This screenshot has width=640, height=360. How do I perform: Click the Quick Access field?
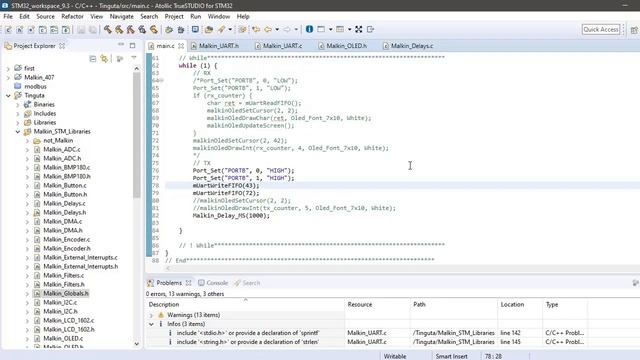[x=601, y=29]
